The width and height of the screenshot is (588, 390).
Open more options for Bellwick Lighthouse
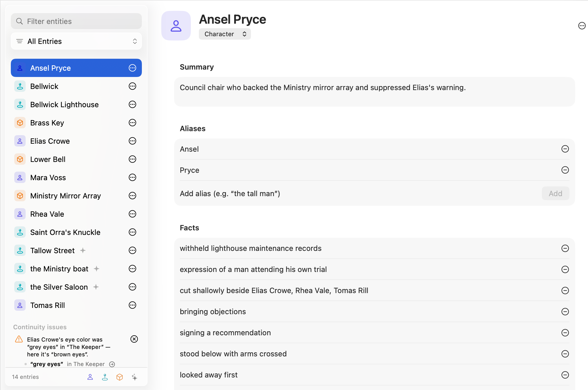132,104
